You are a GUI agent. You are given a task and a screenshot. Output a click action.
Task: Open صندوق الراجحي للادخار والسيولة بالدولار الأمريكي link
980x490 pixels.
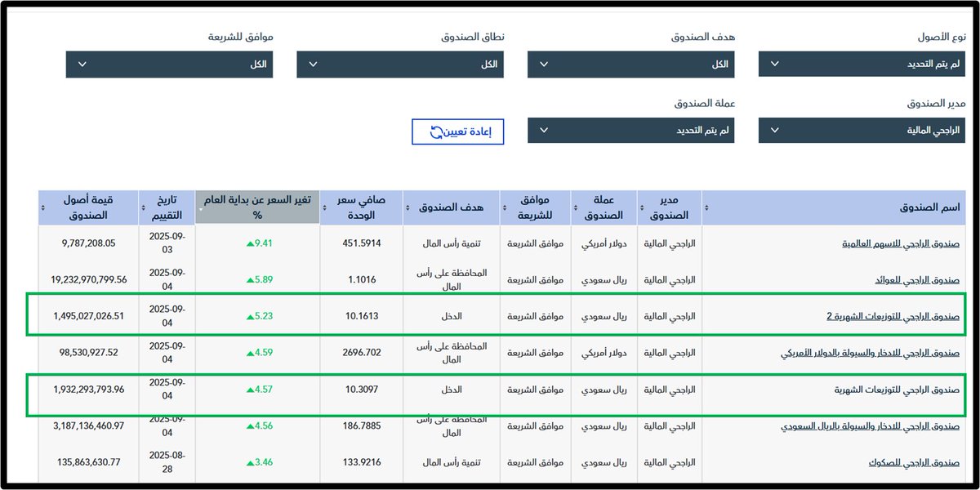[871, 354]
